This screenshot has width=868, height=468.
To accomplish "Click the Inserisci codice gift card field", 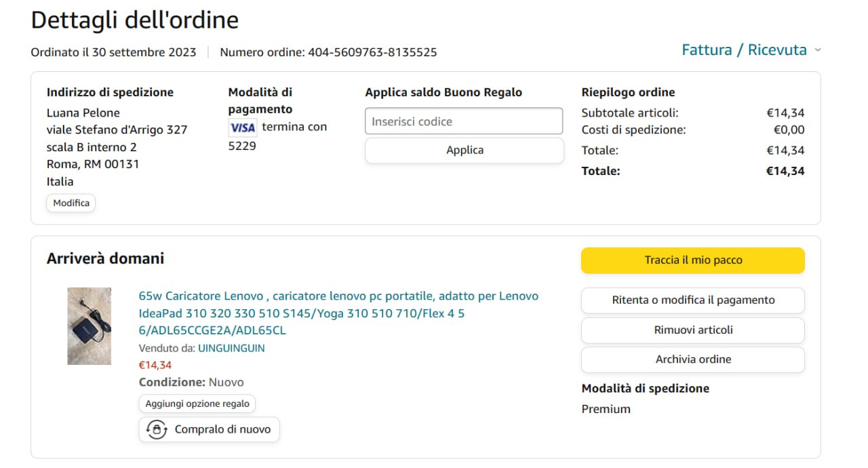I will coord(464,121).
